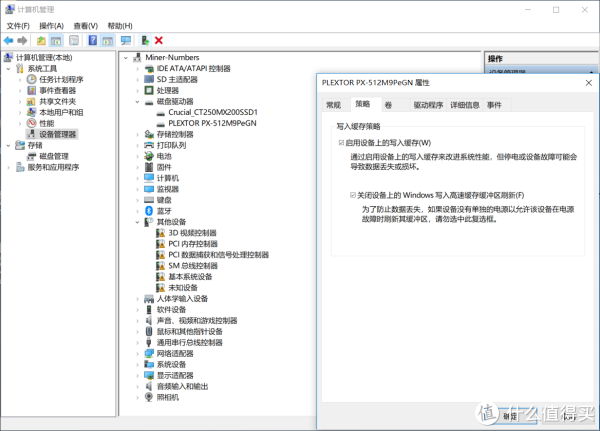Screen dimensions: 600x431
Task: Select 计算机管理(本地) root node
Action: click(x=44, y=57)
